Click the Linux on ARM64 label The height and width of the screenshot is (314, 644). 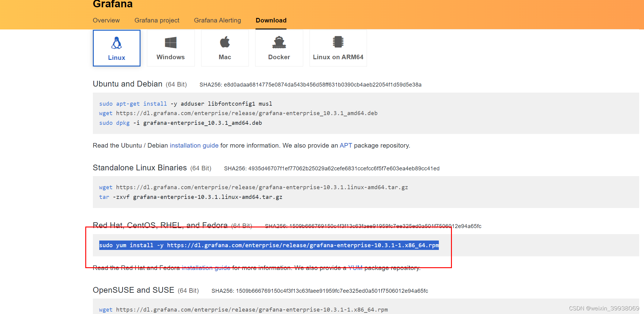(x=338, y=57)
